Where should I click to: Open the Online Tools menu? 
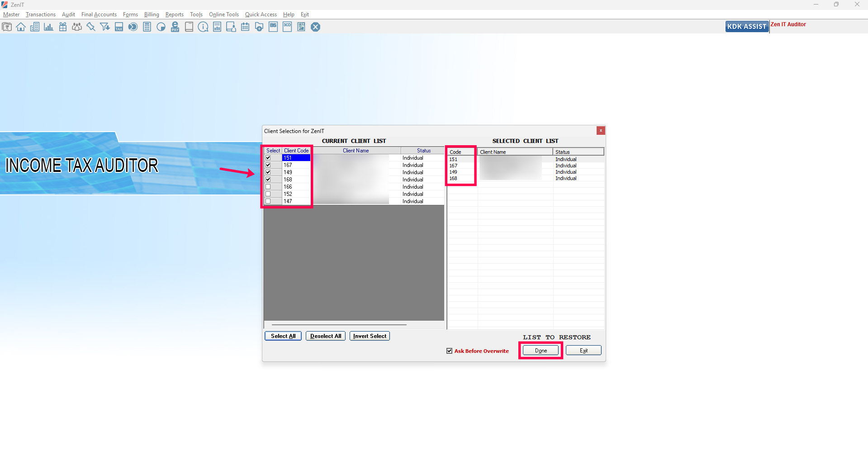pyautogui.click(x=223, y=14)
